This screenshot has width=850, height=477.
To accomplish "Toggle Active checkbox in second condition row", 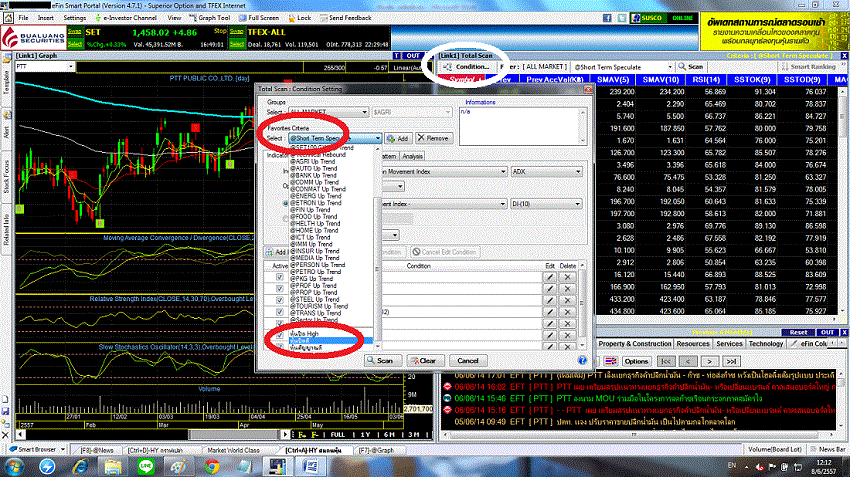I will [x=280, y=288].
